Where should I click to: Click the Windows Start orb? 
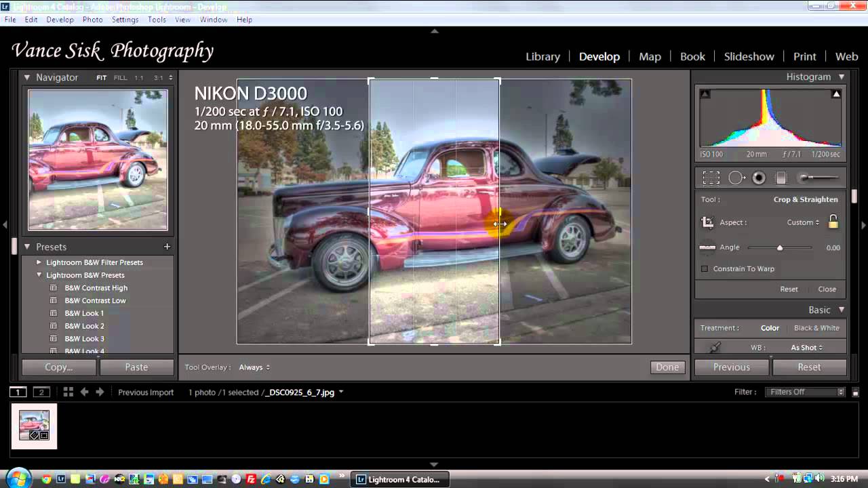[x=18, y=478]
